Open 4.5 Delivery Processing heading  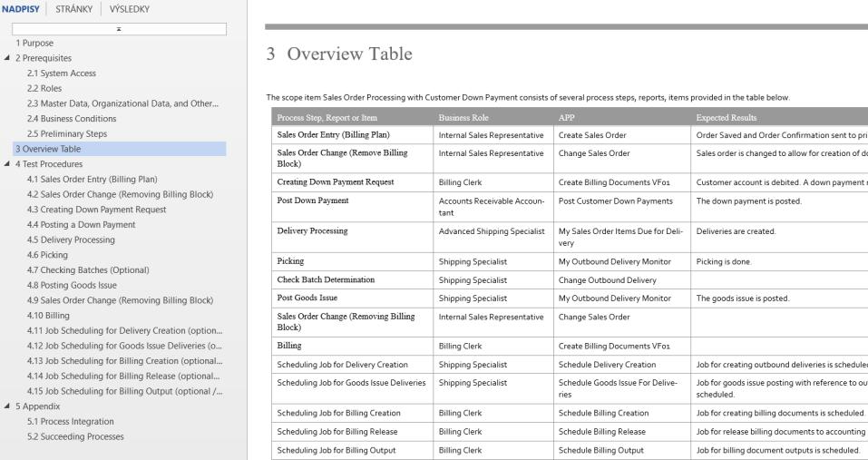(71, 240)
